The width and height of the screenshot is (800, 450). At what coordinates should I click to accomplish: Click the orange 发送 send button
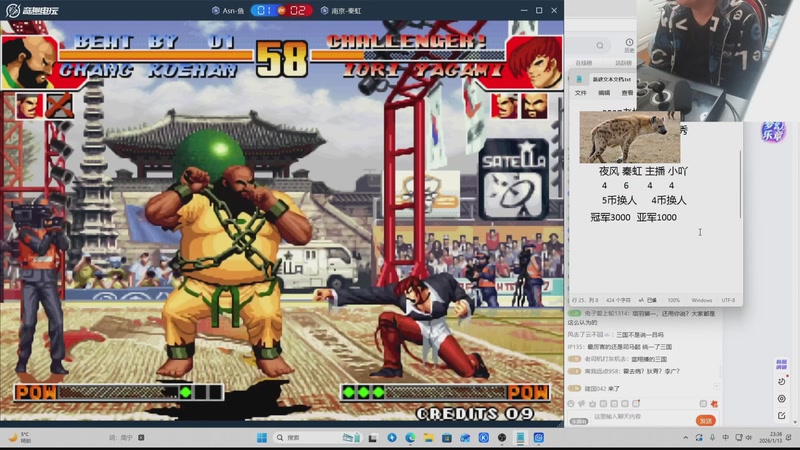click(x=706, y=420)
